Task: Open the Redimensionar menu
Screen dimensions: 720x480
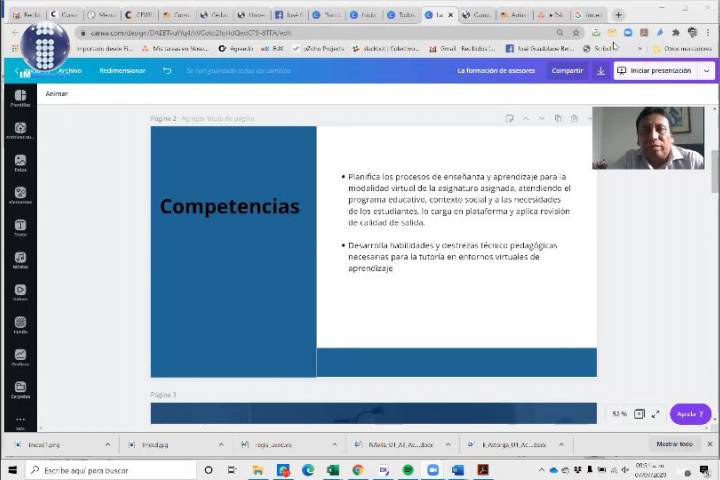Action: pyautogui.click(x=122, y=71)
